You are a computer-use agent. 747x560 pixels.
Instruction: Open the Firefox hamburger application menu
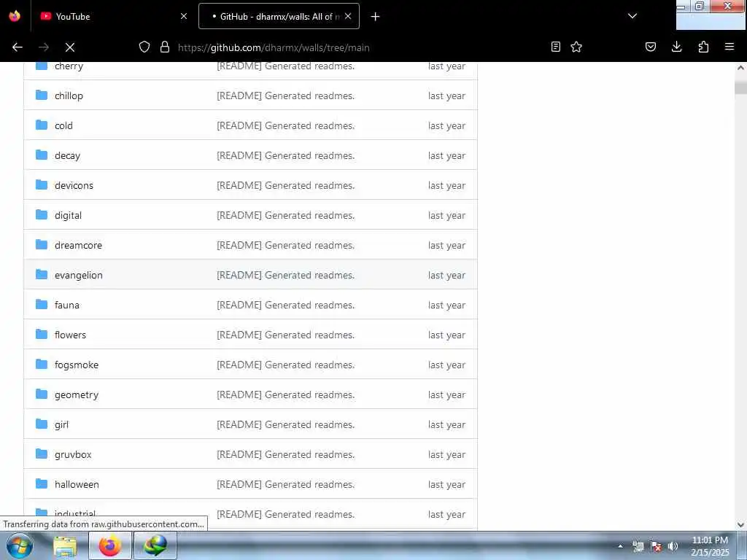[729, 47]
